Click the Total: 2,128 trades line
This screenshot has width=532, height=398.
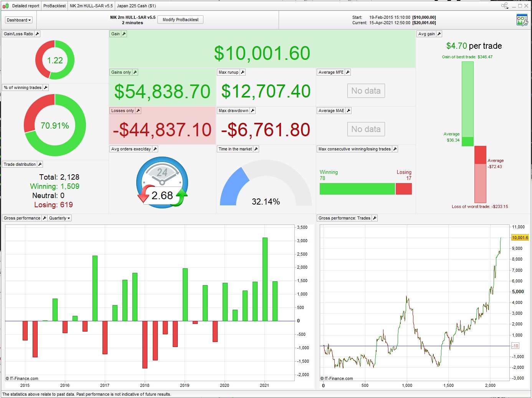(x=59, y=177)
